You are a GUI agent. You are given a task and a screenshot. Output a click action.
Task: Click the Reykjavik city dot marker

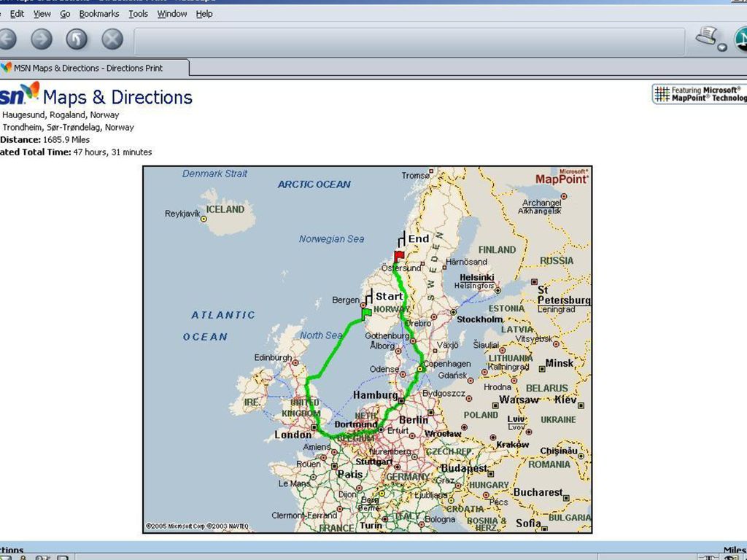(x=204, y=219)
